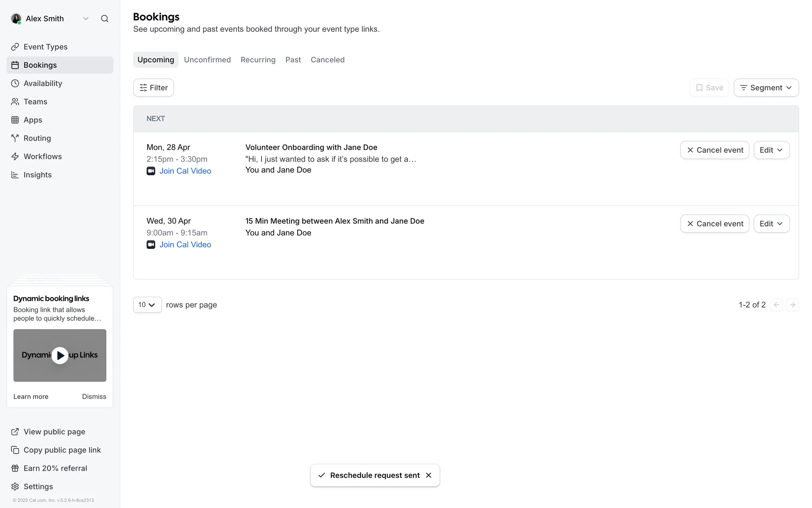Open Workflows lightning icon
The height and width of the screenshot is (508, 812).
[x=15, y=157]
